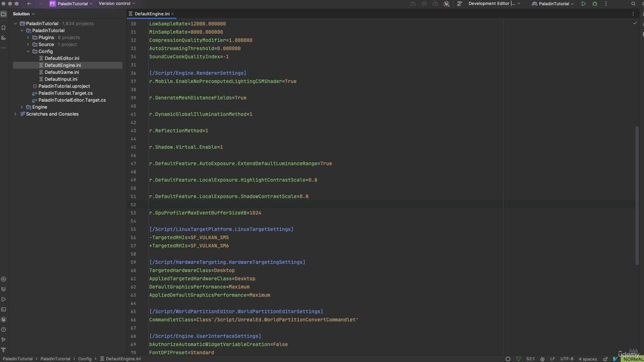
Task: Open the Unreal Engine log tool window
Action: 4,320
